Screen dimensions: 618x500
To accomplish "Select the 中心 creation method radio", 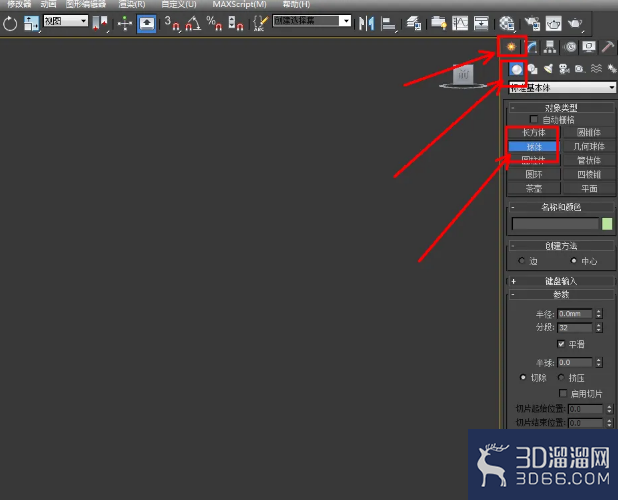I will [573, 260].
